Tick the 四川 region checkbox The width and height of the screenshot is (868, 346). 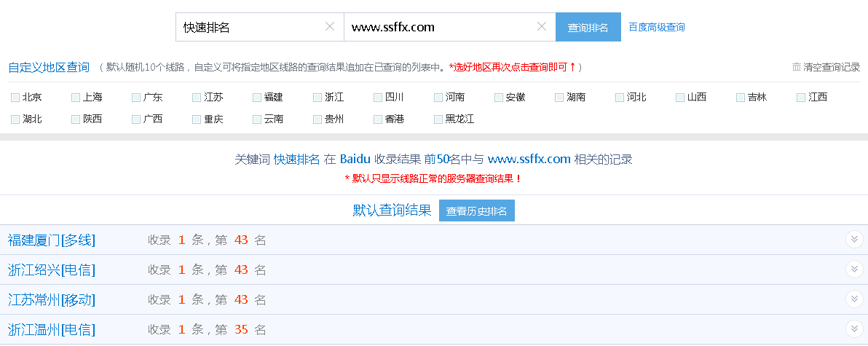pyautogui.click(x=378, y=98)
